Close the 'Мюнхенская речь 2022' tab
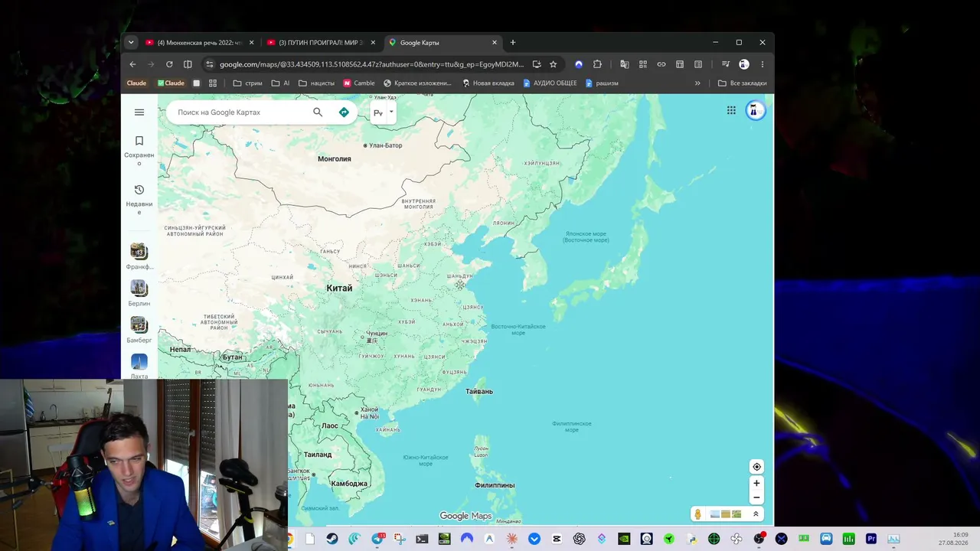Viewport: 980px width, 551px height. [251, 43]
